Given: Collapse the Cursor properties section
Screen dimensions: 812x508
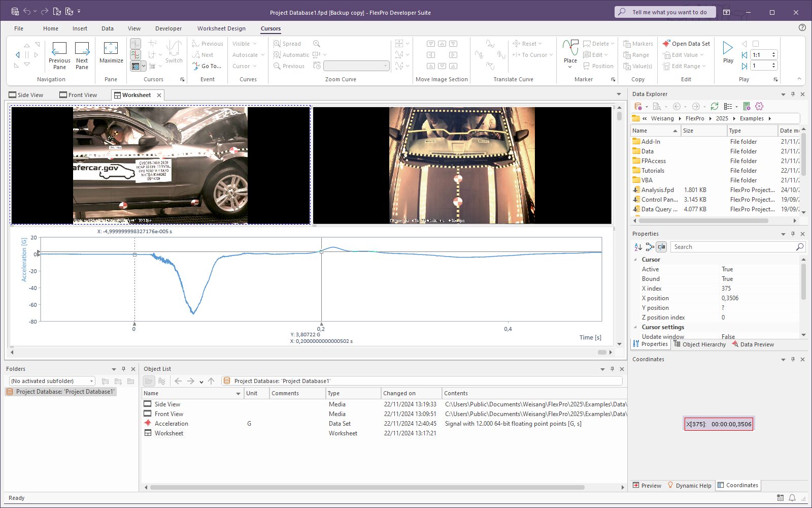Looking at the screenshot, I should (x=635, y=260).
